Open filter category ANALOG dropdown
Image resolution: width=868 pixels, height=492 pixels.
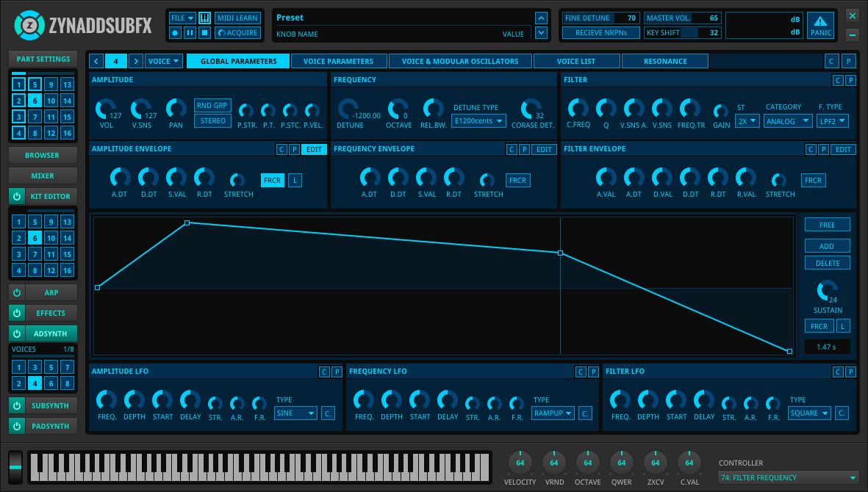pyautogui.click(x=788, y=120)
